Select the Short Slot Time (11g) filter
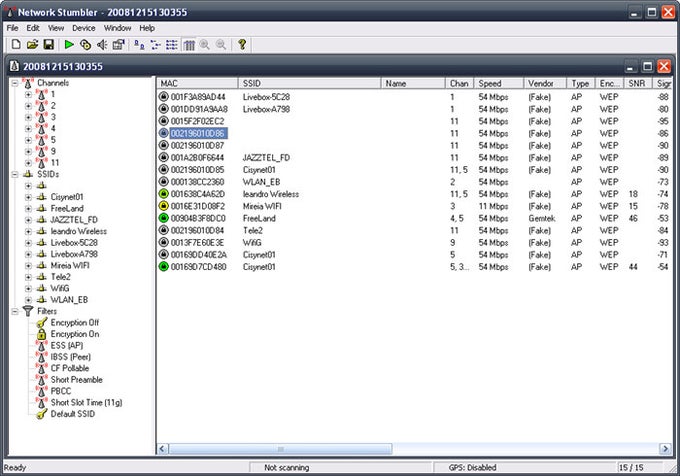680x476 pixels. [x=86, y=402]
